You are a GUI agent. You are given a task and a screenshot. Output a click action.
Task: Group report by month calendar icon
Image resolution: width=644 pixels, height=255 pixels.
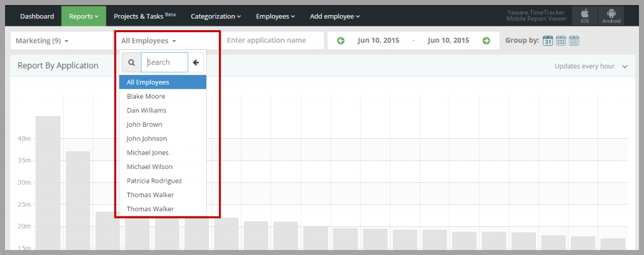[x=574, y=41]
